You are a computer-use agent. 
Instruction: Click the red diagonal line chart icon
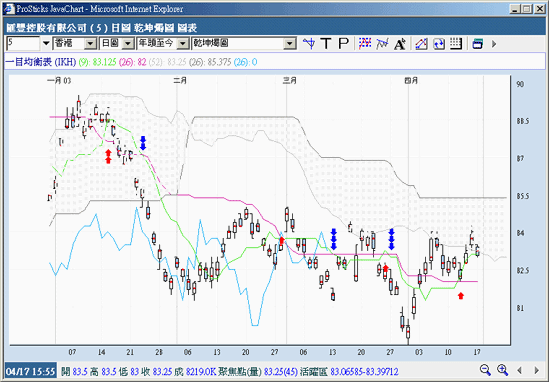click(x=421, y=44)
